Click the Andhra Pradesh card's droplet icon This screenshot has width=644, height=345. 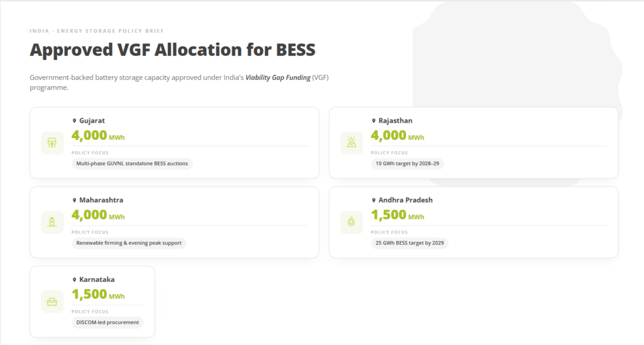pyautogui.click(x=352, y=222)
